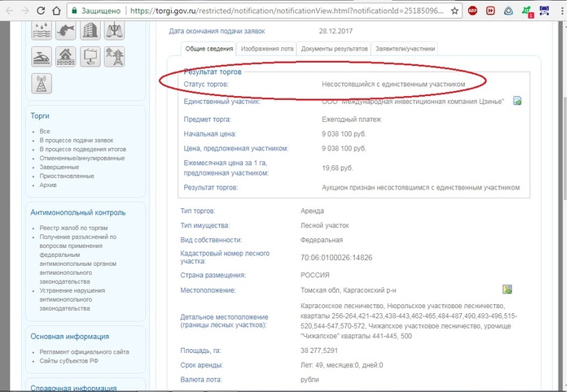The width and height of the screenshot is (570, 392).
Task: Open the Документы результатов tab
Action: click(x=333, y=49)
